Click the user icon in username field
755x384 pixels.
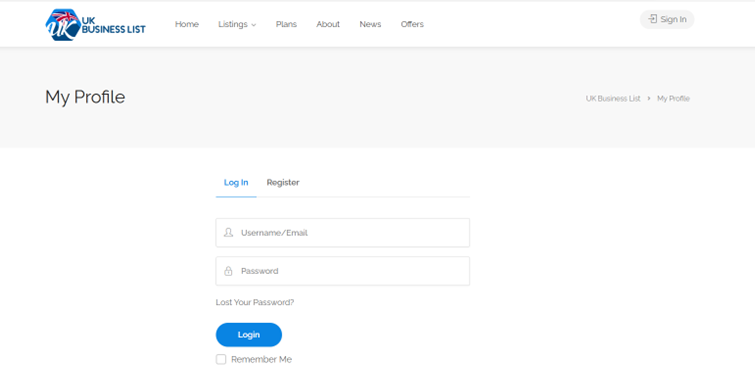tap(228, 233)
